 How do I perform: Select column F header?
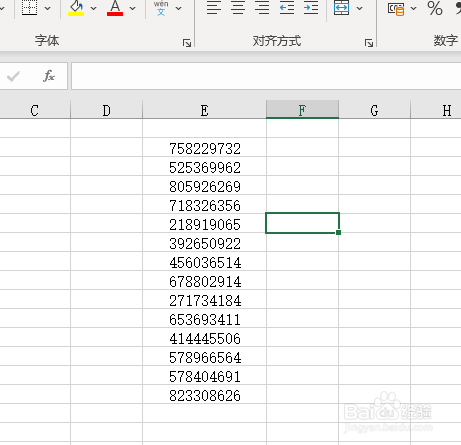click(302, 110)
